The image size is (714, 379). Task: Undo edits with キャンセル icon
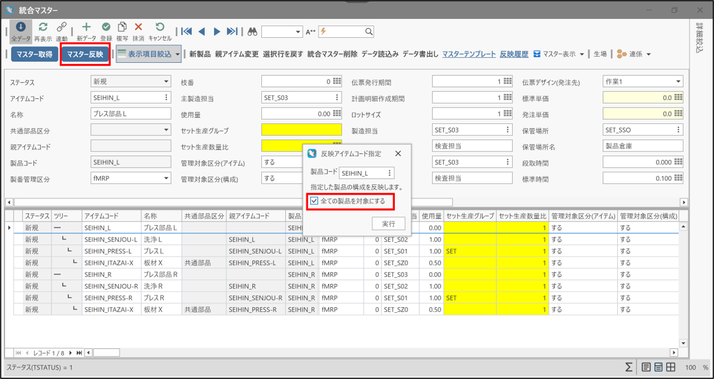point(160,27)
